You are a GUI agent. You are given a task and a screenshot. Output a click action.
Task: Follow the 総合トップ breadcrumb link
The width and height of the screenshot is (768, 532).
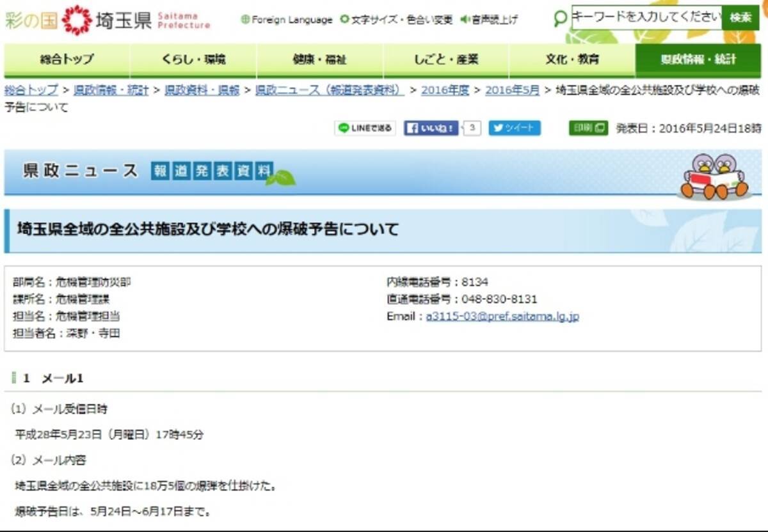point(31,90)
